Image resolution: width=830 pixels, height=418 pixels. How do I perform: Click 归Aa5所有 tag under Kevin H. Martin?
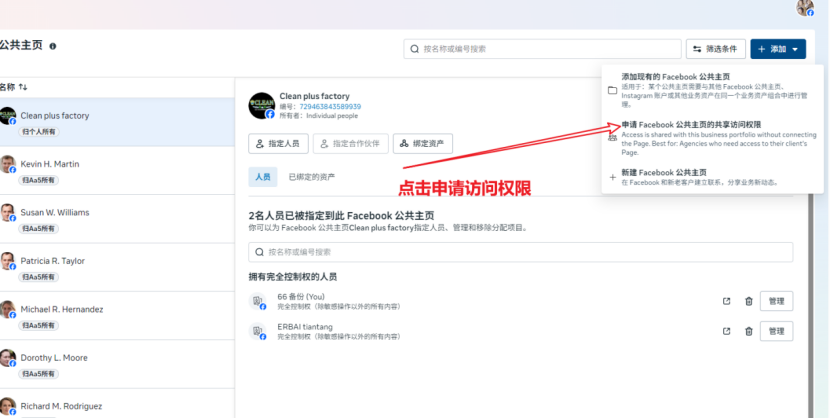click(39, 180)
